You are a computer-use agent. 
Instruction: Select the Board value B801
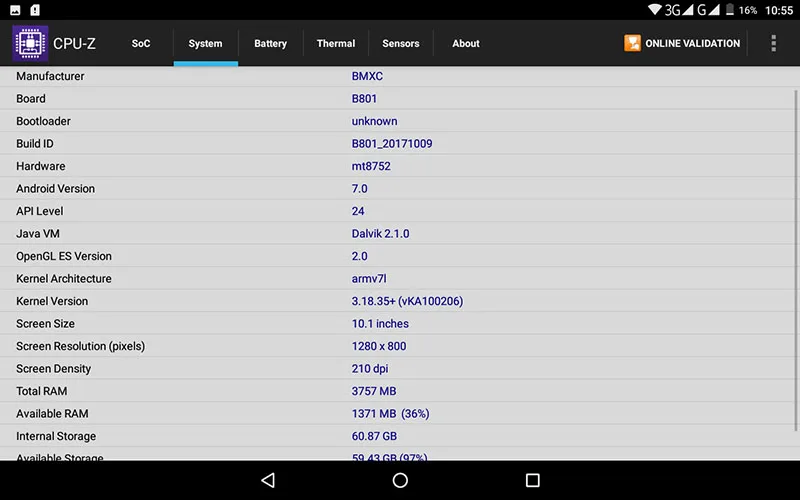tap(364, 98)
